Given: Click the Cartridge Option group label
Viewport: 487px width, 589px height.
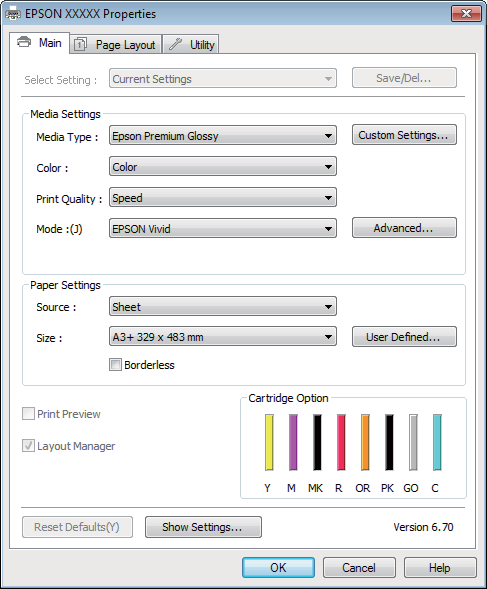Looking at the screenshot, I should coord(288,398).
